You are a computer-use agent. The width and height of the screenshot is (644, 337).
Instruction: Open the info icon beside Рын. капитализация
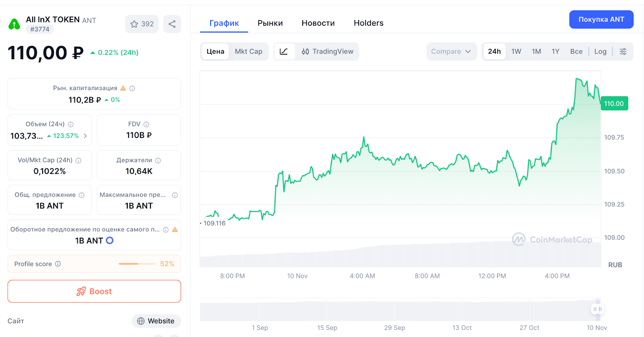132,88
